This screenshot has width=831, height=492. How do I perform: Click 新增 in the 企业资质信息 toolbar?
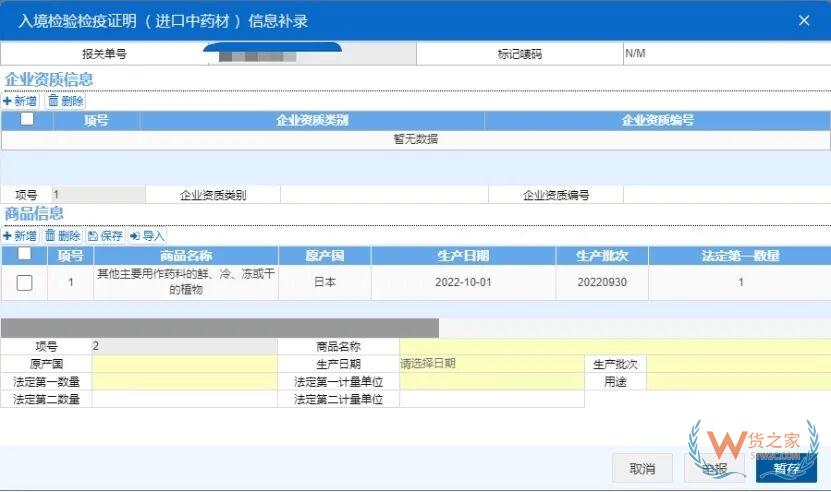click(x=20, y=101)
